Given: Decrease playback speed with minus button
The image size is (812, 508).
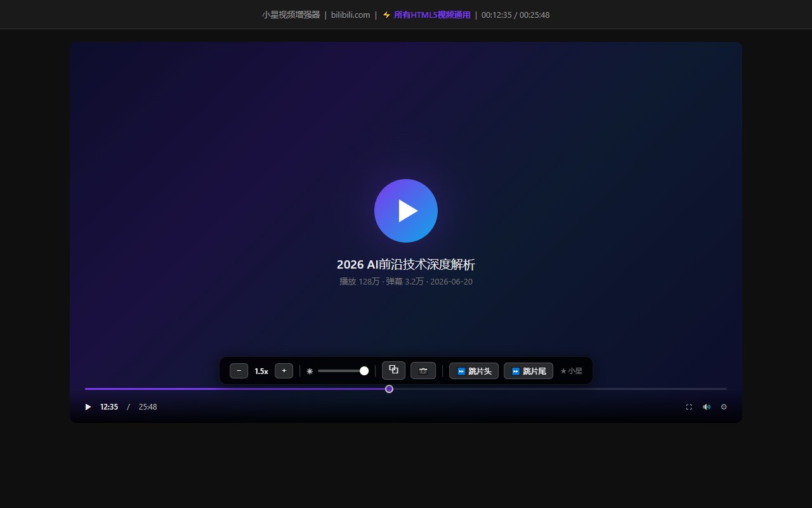Looking at the screenshot, I should 239,371.
